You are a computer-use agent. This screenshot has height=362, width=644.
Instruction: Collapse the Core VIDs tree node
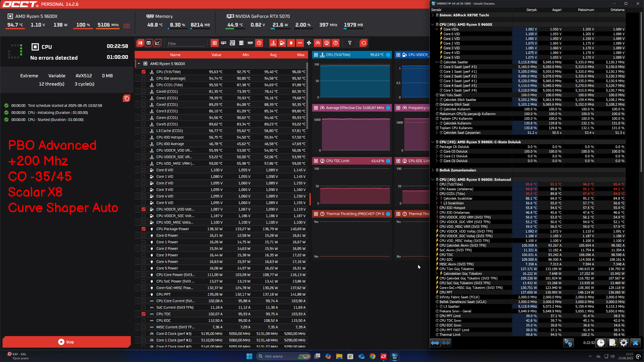[x=437, y=29]
